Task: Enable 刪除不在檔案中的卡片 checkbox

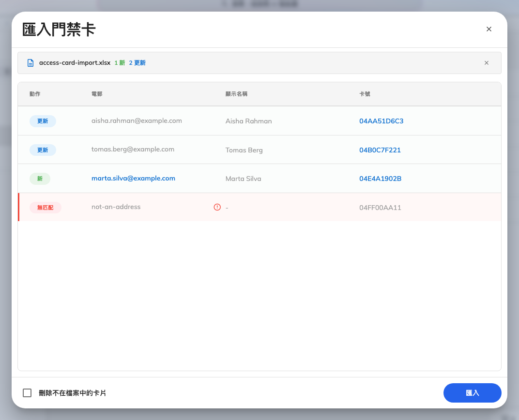Action: pyautogui.click(x=27, y=393)
